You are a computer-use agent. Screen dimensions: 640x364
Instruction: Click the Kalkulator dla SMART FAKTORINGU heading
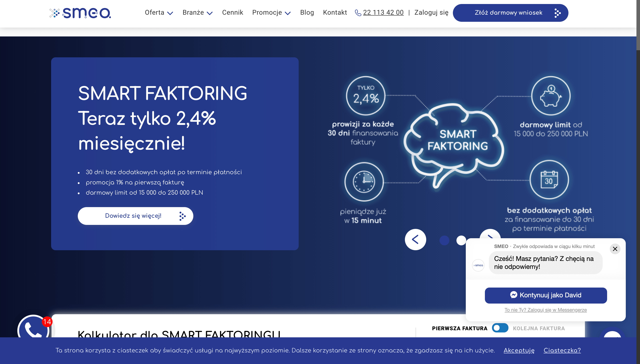click(x=179, y=334)
